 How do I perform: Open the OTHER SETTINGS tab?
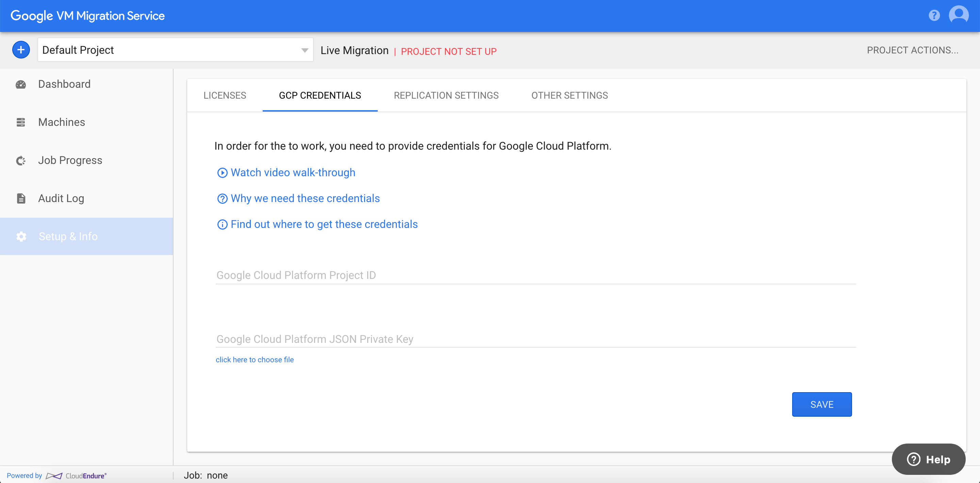coord(570,96)
